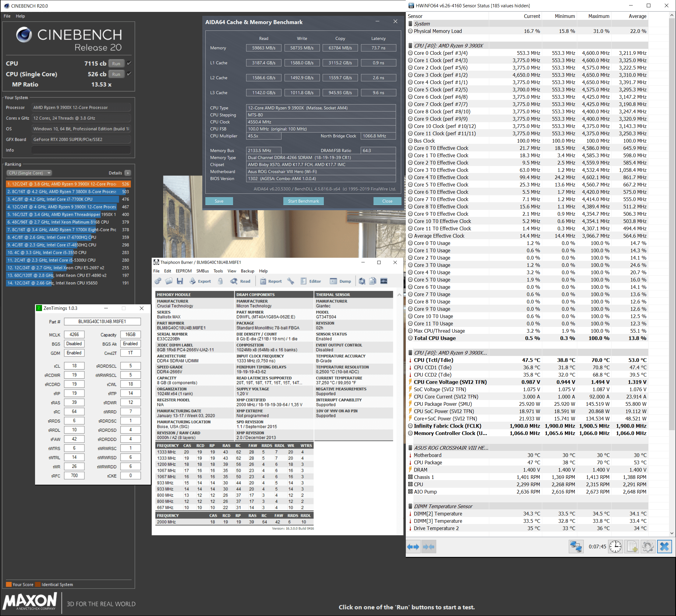Toggle the CPU test checkbox in Cinebench
This screenshot has width=676, height=616.
[x=129, y=63]
